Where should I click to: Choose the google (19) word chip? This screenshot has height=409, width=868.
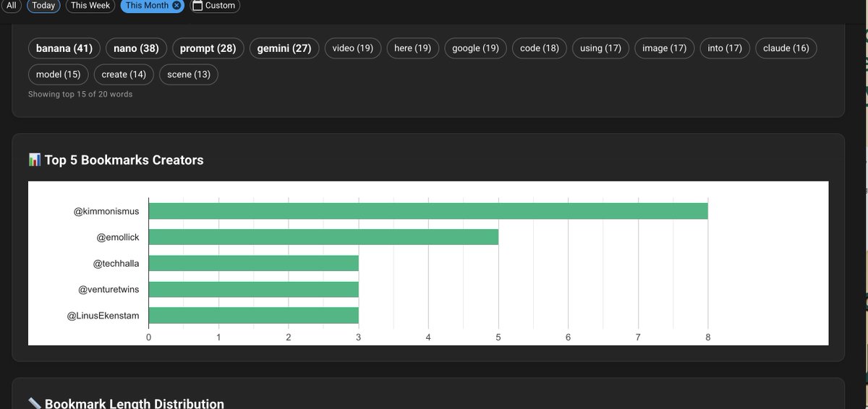pyautogui.click(x=476, y=48)
